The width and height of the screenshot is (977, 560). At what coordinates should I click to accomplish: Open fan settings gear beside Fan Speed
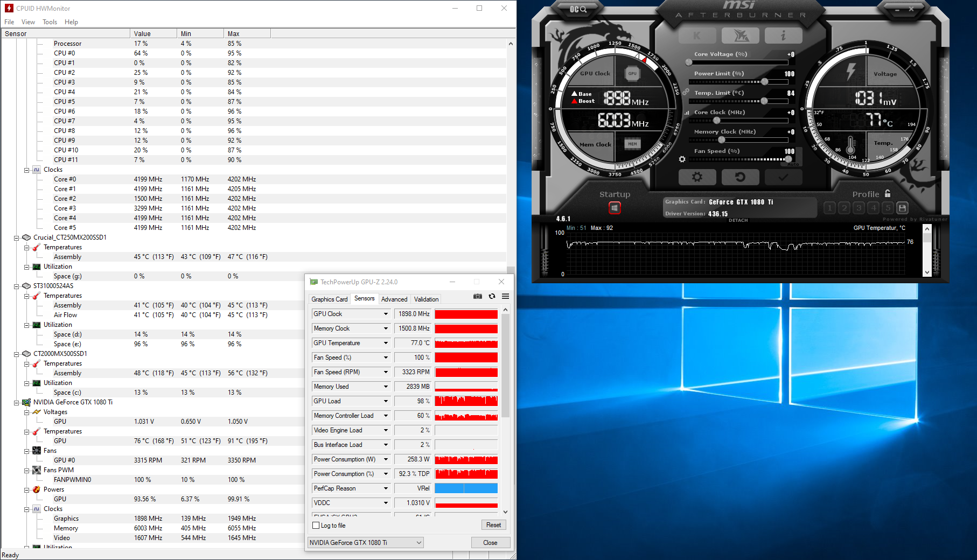coord(682,159)
